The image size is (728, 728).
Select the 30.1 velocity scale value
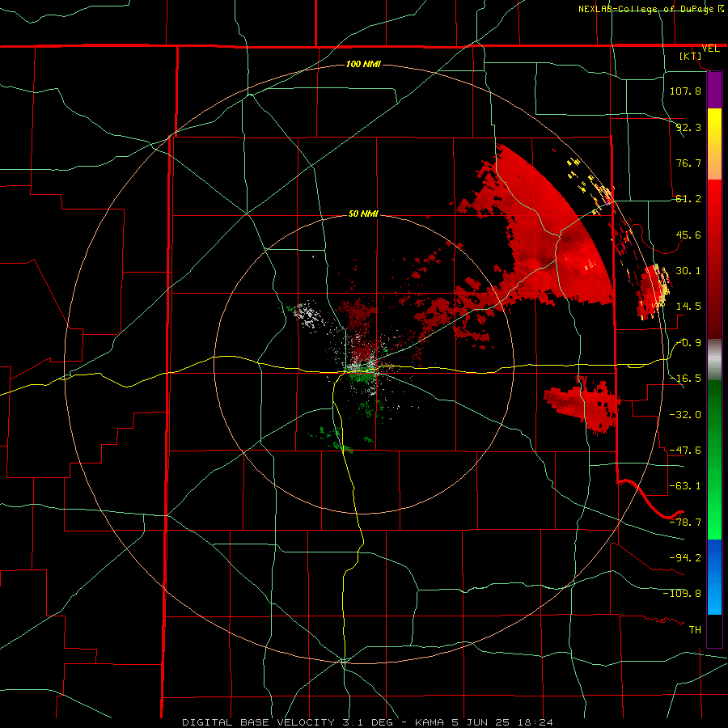pyautogui.click(x=688, y=271)
